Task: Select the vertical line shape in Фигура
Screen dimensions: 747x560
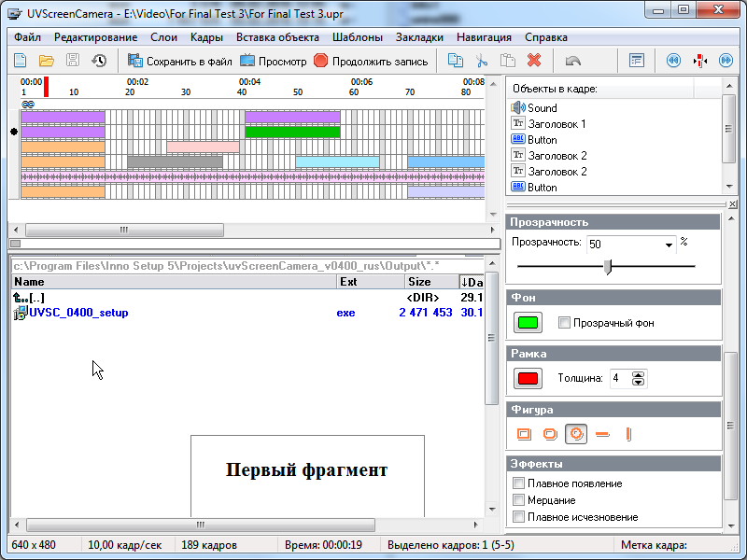Action: point(628,434)
